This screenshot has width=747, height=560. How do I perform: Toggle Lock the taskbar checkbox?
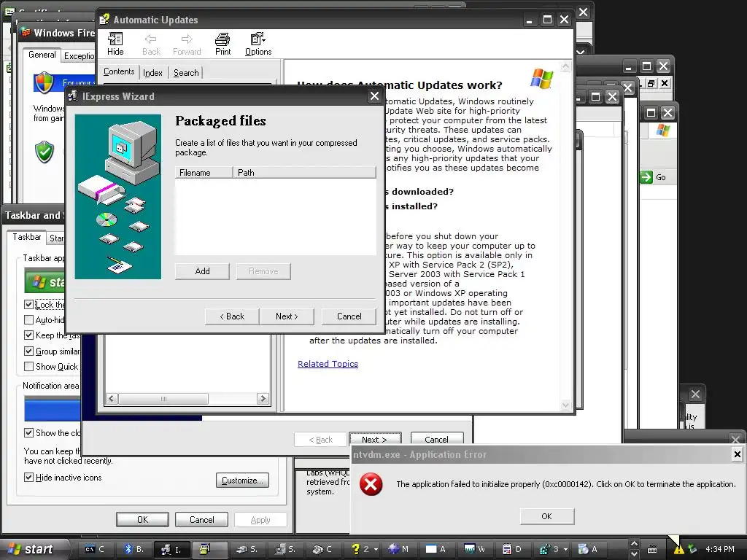pos(28,304)
